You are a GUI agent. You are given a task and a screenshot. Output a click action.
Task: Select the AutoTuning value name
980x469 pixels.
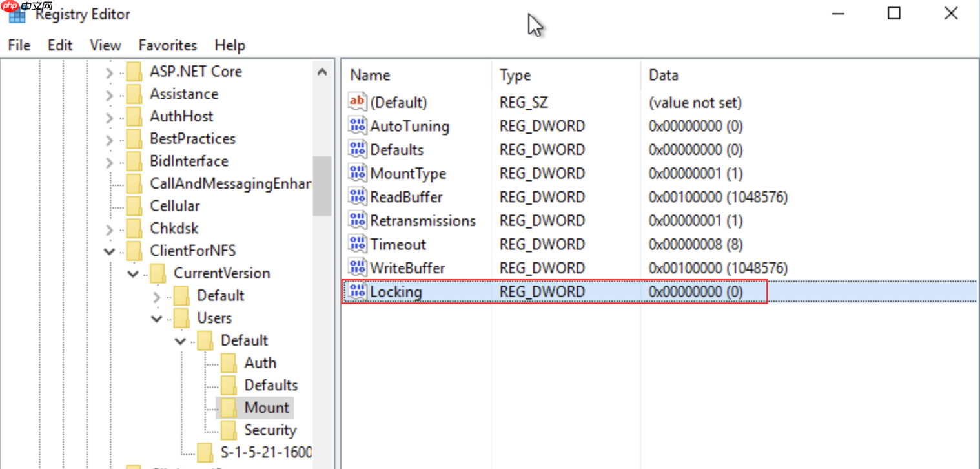[409, 127]
